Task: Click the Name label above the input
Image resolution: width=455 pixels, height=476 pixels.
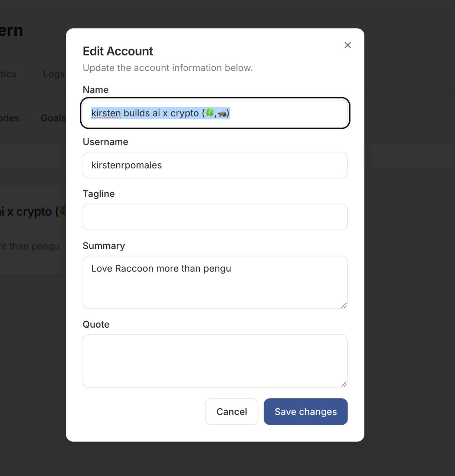Action: click(x=96, y=90)
